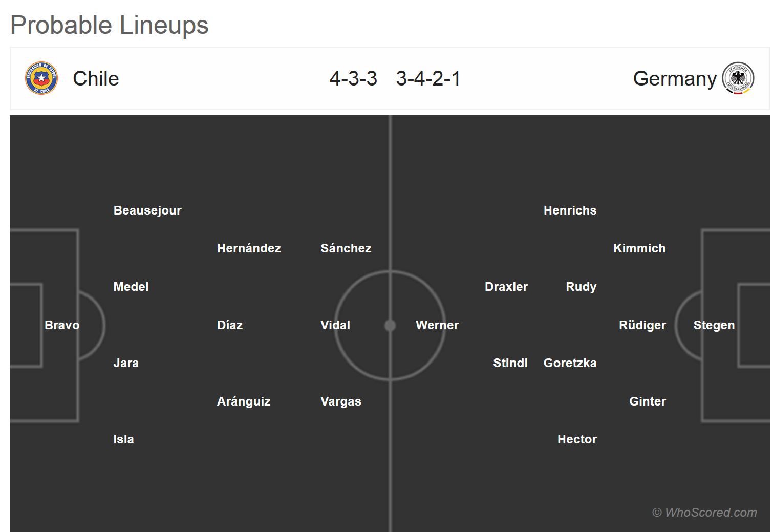Click the 3-4-2-1 formation label
This screenshot has height=532, width=773.
(x=428, y=78)
